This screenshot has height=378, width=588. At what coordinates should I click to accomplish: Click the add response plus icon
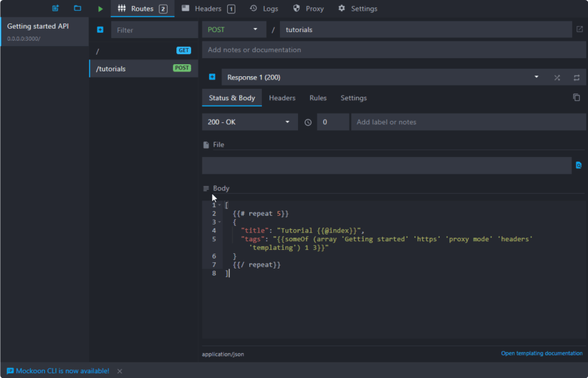pyautogui.click(x=212, y=77)
